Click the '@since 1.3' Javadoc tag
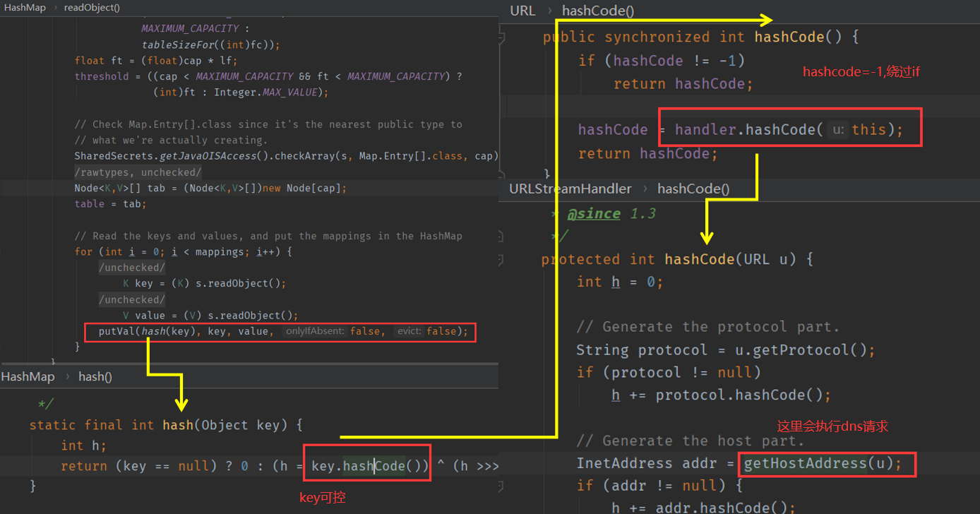Screen dimensions: 980x514 [x=612, y=214]
